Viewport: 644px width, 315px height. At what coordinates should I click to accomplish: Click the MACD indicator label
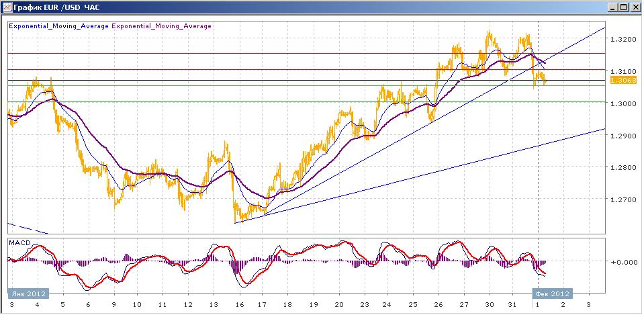pos(19,242)
